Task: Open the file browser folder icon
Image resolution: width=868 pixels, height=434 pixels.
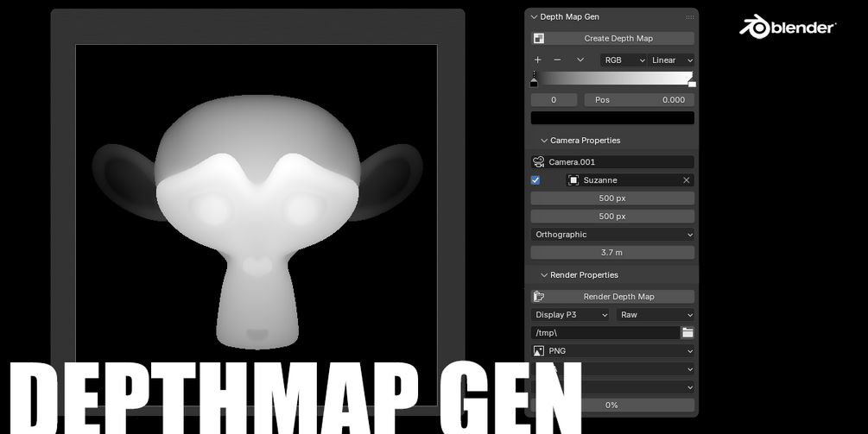Action: 687,333
